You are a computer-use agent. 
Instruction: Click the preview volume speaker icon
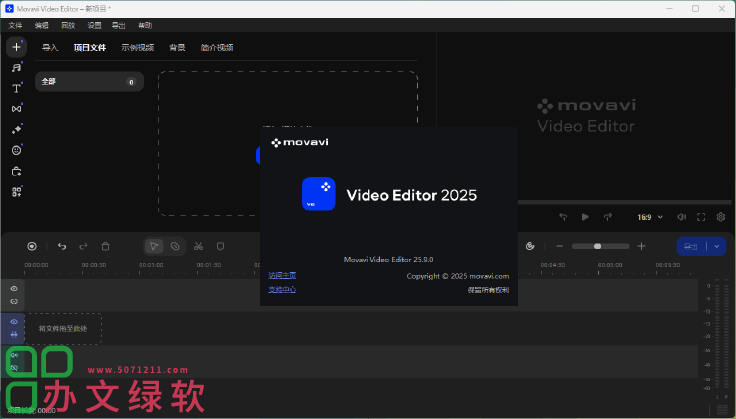[x=682, y=217]
